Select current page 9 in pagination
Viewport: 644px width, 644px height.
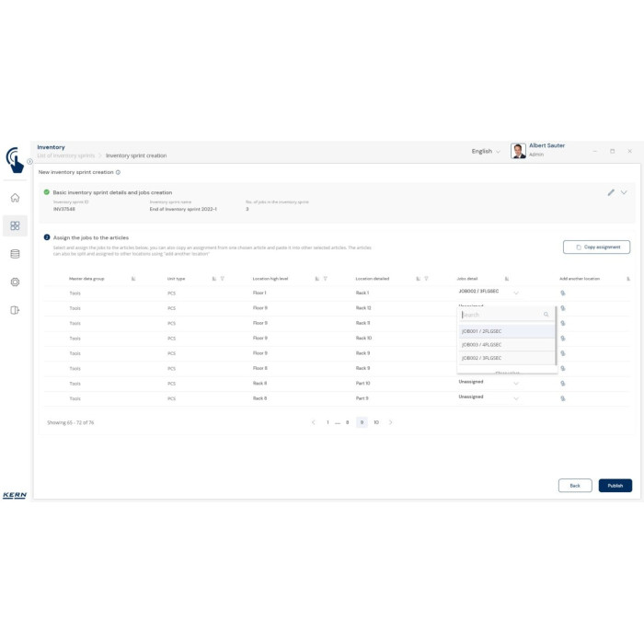pyautogui.click(x=362, y=422)
